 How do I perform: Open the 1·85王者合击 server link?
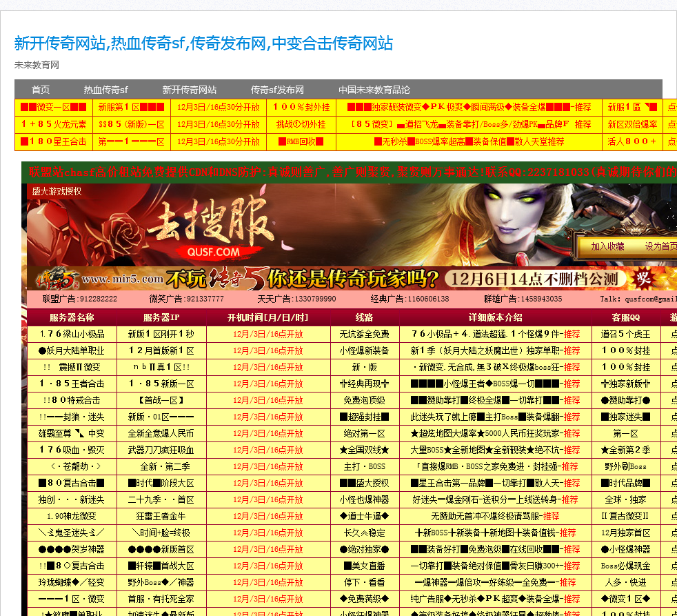tap(72, 384)
